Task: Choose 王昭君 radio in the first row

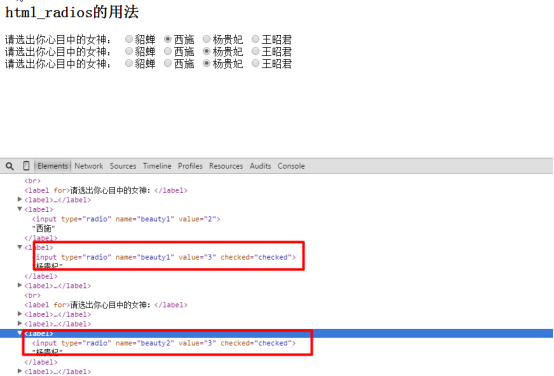Action: click(255, 39)
